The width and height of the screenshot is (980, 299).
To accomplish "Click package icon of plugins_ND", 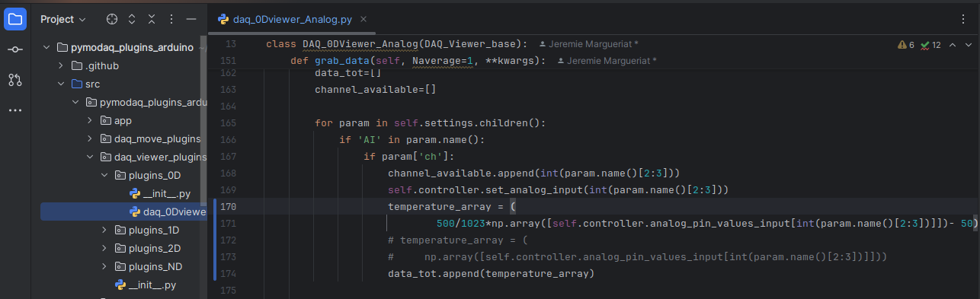I will click(120, 266).
